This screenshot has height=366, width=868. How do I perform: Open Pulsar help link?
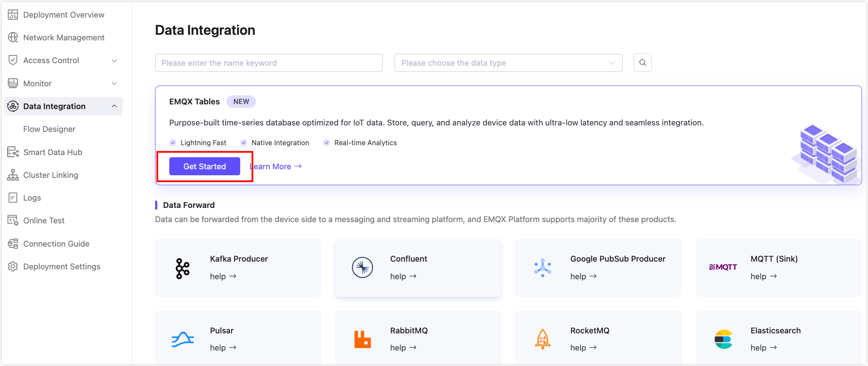coord(223,348)
